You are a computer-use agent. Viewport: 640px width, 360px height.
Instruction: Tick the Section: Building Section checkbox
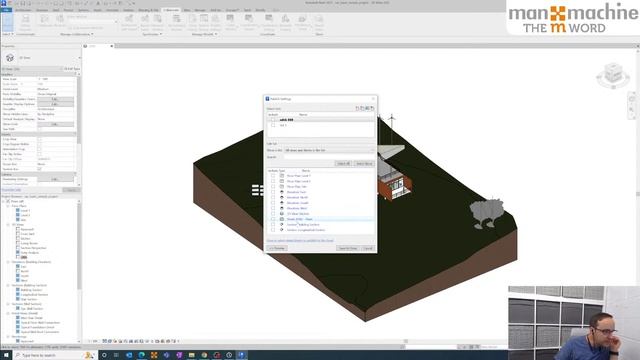click(273, 224)
